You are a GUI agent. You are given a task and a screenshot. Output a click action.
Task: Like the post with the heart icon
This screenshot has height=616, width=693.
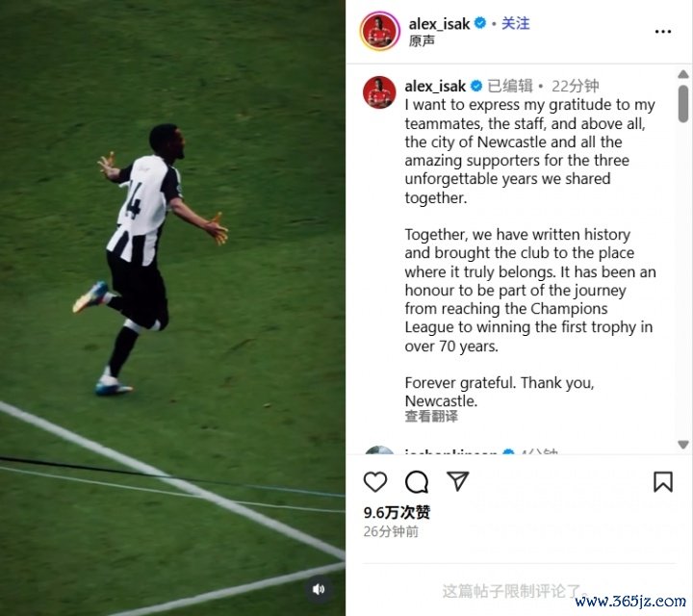tap(374, 481)
